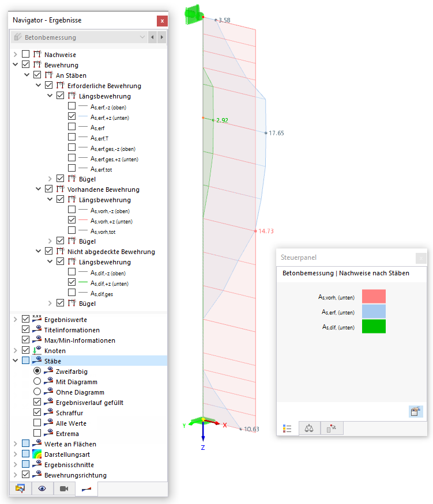Expand Bügel under Erforderliche Bewehrung
The image size is (433, 504).
coord(50,179)
